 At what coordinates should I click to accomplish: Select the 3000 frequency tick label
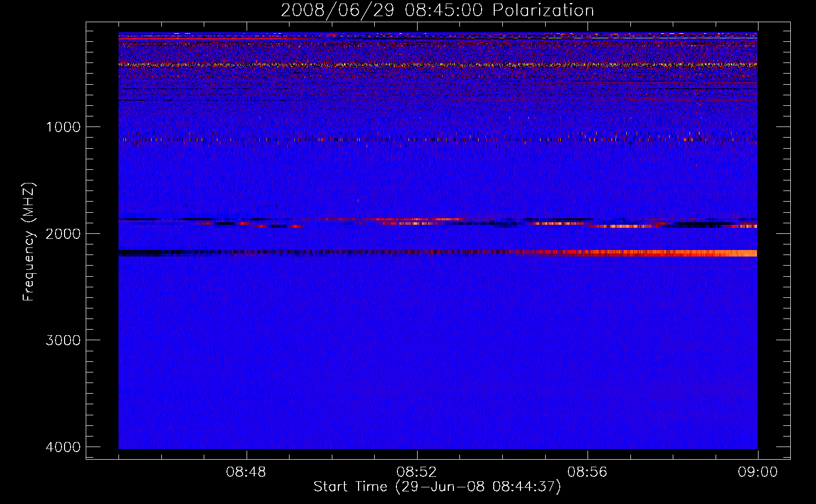coord(63,340)
